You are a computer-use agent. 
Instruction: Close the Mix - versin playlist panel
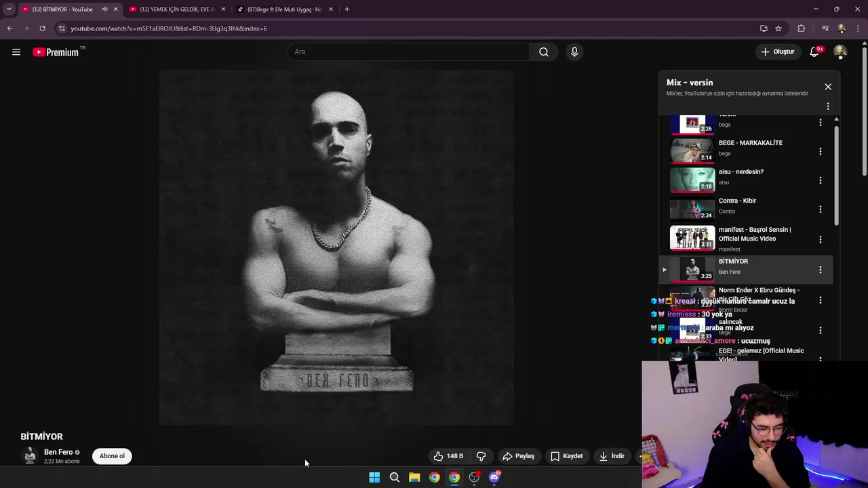[828, 87]
